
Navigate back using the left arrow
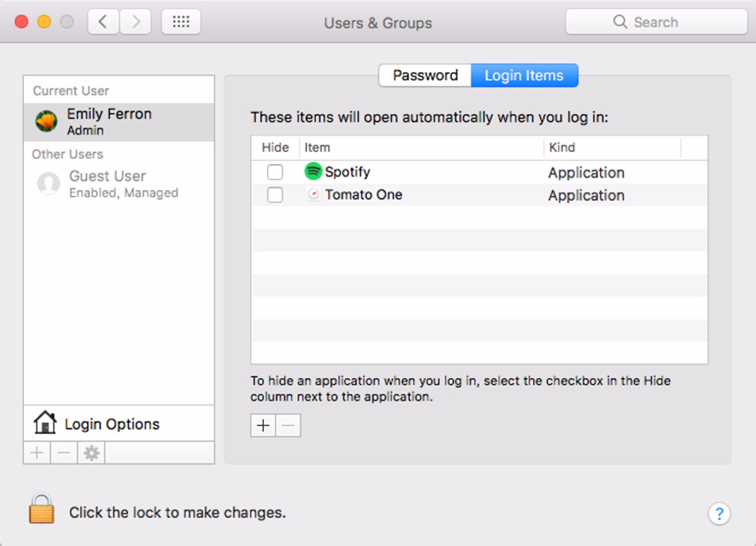coord(103,22)
